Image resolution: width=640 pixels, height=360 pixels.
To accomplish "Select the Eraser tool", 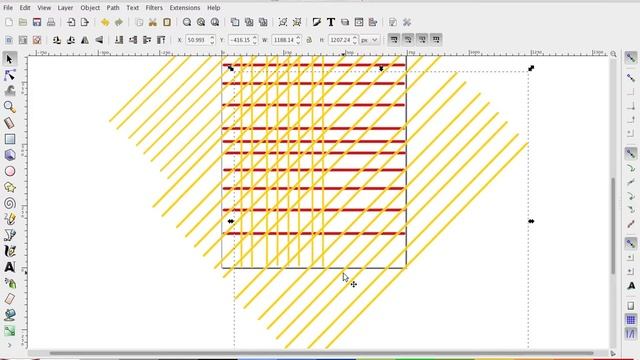I will pyautogui.click(x=10, y=299).
